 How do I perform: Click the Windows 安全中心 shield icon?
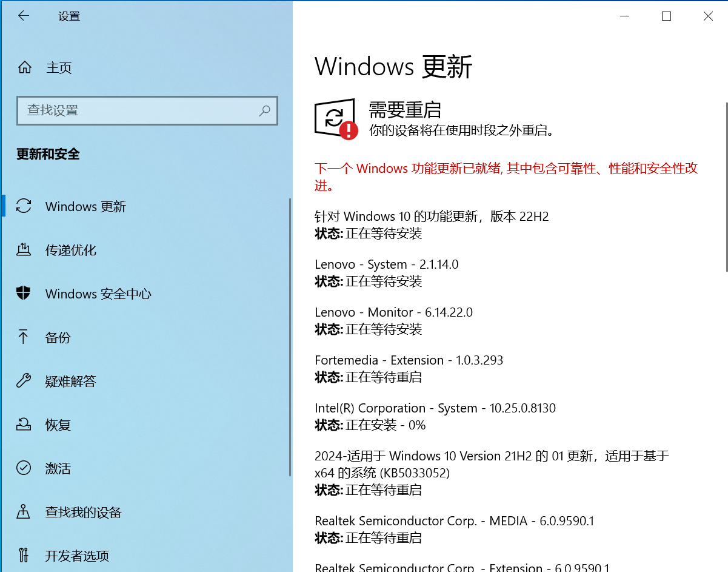pos(24,294)
